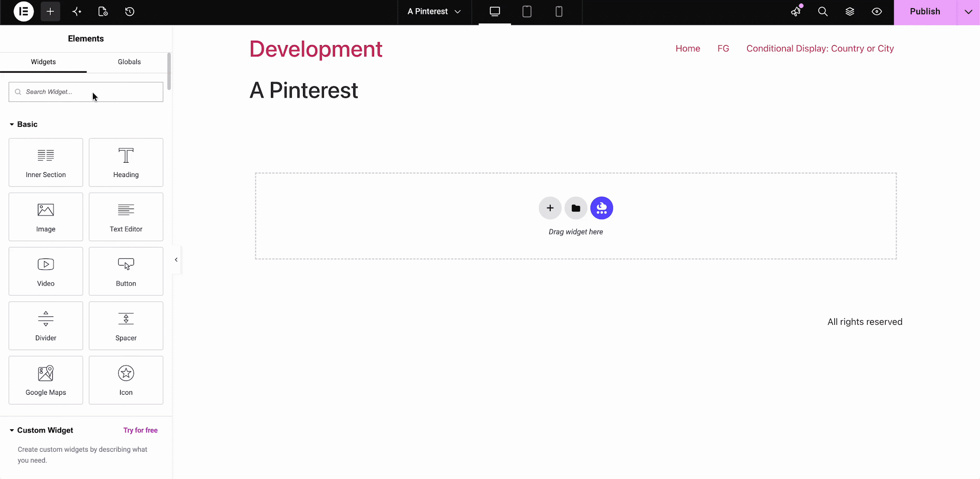Select the Image widget
Viewport: 980px width, 479px height.
pyautogui.click(x=46, y=217)
